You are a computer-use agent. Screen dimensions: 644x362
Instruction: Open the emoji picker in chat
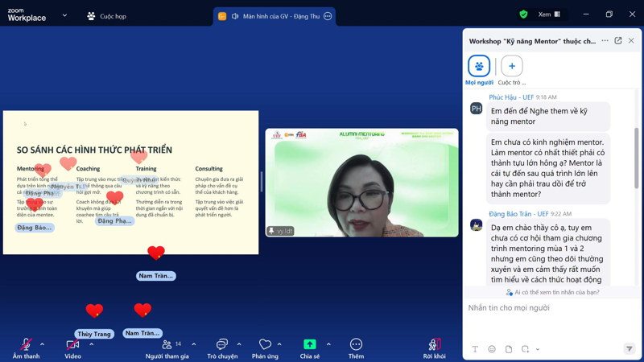(492, 349)
